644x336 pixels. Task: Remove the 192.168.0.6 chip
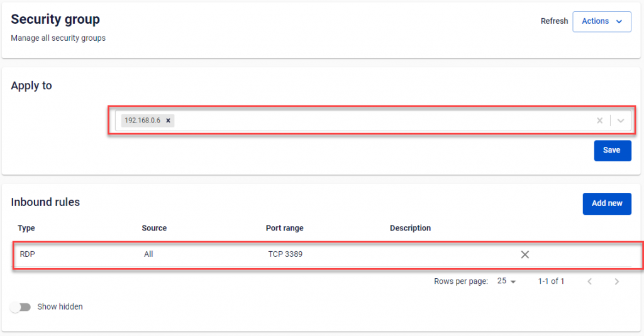[168, 121]
